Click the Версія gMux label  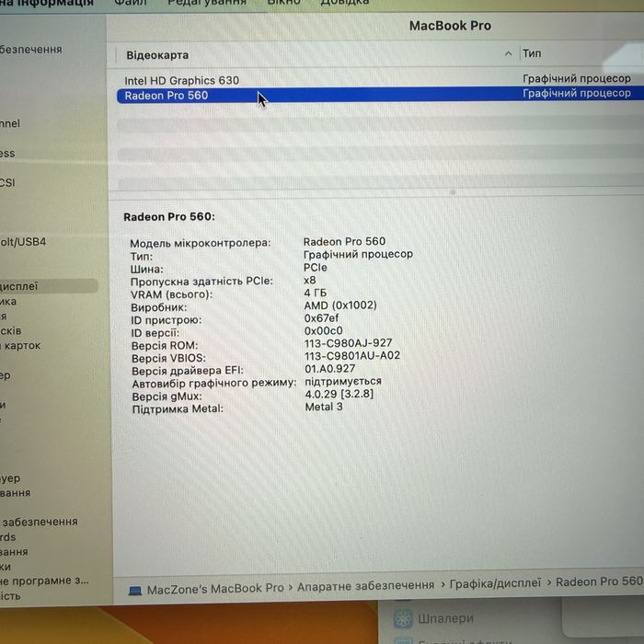pos(167,397)
